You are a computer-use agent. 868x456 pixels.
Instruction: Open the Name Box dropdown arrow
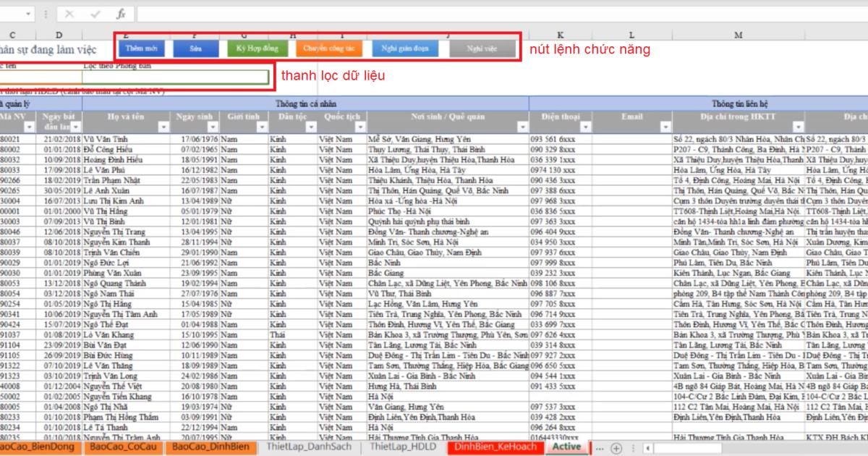pos(28,13)
